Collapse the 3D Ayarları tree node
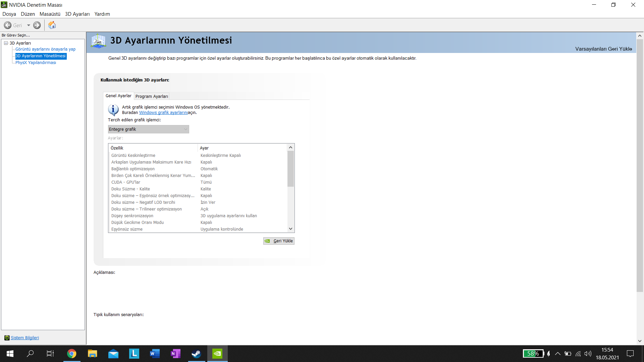This screenshot has height=362, width=644. 6,43
